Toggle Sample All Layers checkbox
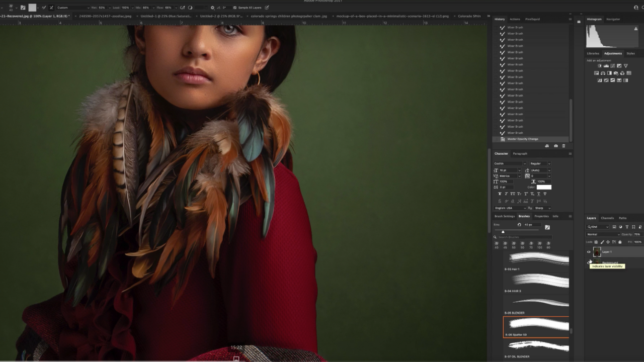 [x=234, y=8]
